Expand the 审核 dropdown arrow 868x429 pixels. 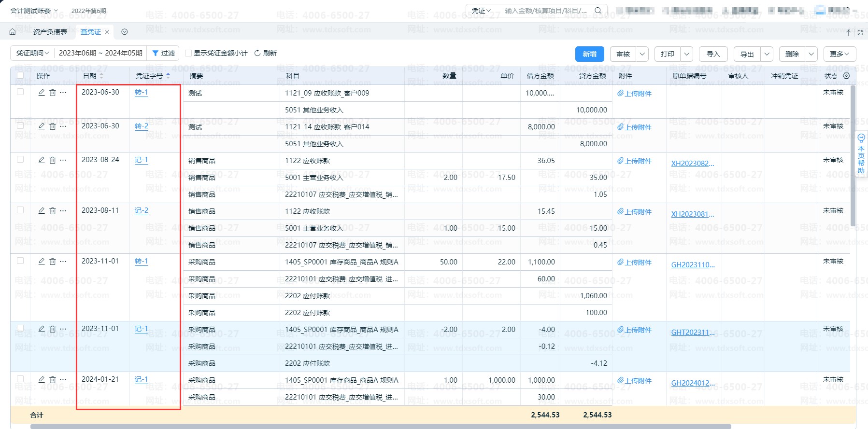pyautogui.click(x=642, y=54)
